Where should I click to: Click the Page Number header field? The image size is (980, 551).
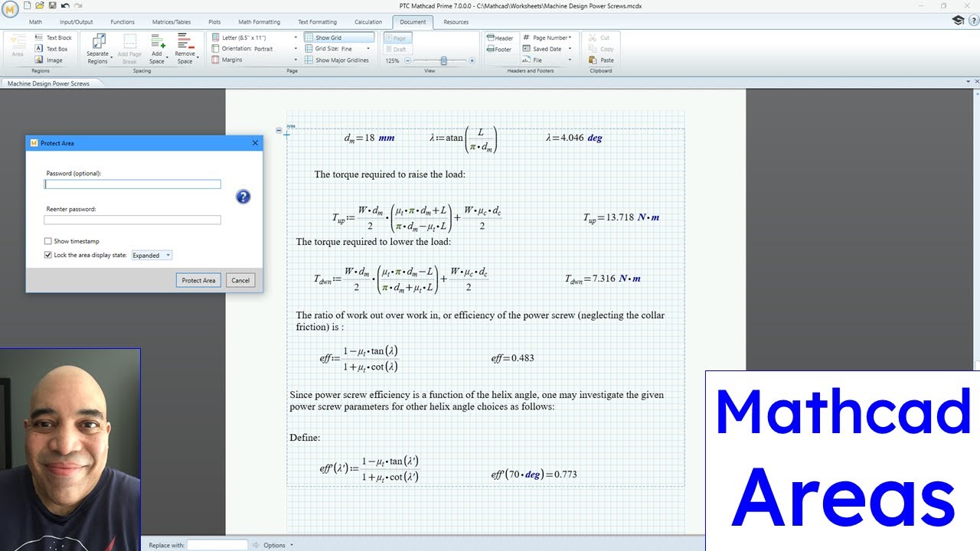point(547,37)
